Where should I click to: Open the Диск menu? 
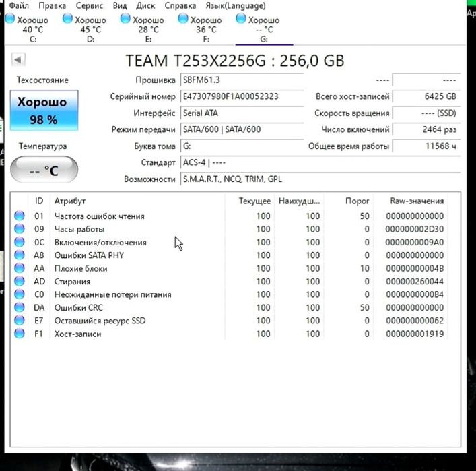pos(145,5)
